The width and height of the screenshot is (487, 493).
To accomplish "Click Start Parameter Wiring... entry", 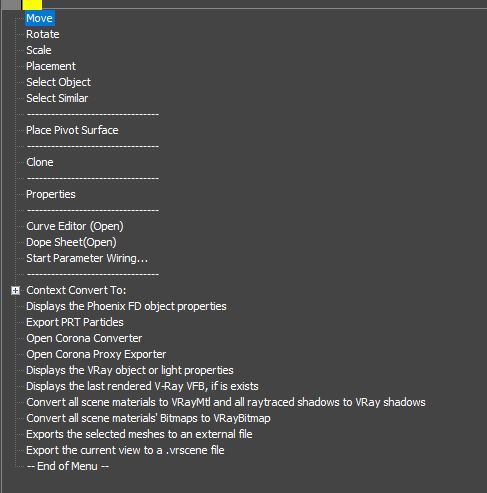I will [87, 258].
